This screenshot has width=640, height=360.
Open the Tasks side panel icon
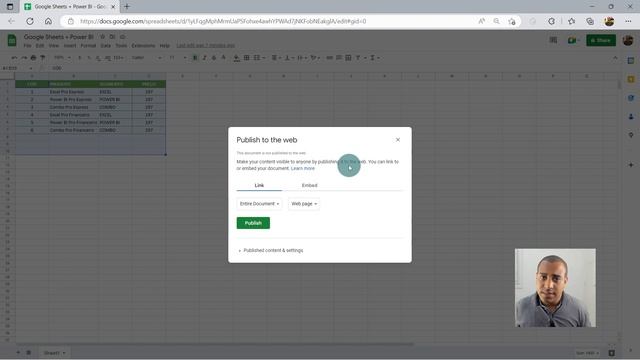click(631, 98)
